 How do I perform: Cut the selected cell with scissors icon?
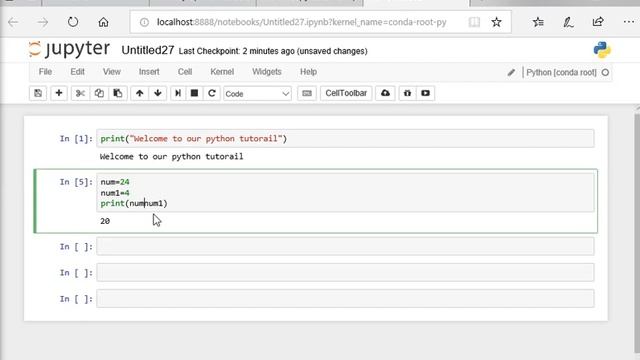80,93
